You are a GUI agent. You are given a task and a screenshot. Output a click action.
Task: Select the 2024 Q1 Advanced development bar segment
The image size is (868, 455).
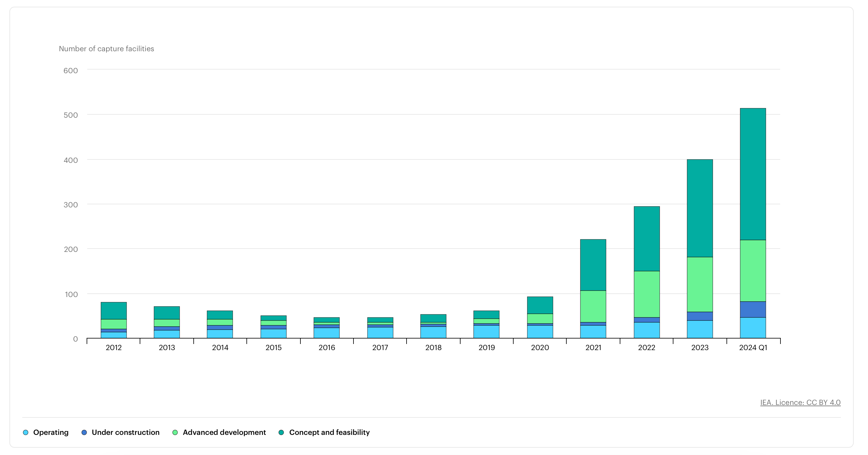pyautogui.click(x=753, y=270)
